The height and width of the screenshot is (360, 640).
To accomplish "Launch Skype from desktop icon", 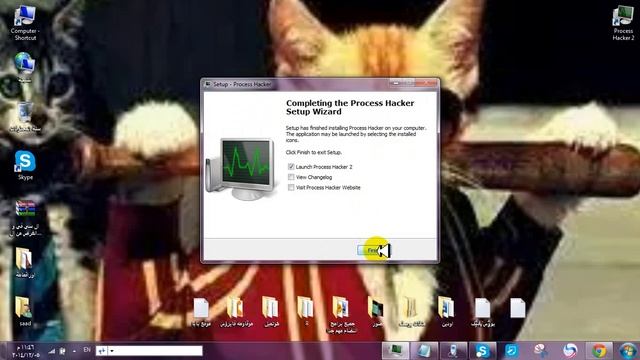I will click(x=25, y=165).
